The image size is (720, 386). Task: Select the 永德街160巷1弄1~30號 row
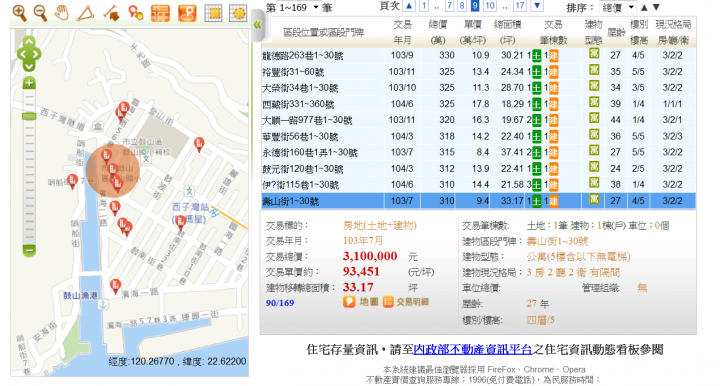tap(478, 152)
